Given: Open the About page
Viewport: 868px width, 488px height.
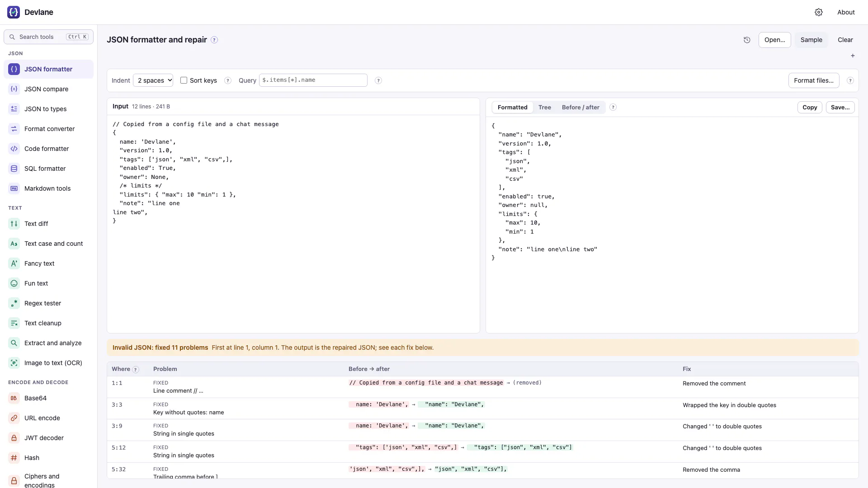Looking at the screenshot, I should pos(846,12).
